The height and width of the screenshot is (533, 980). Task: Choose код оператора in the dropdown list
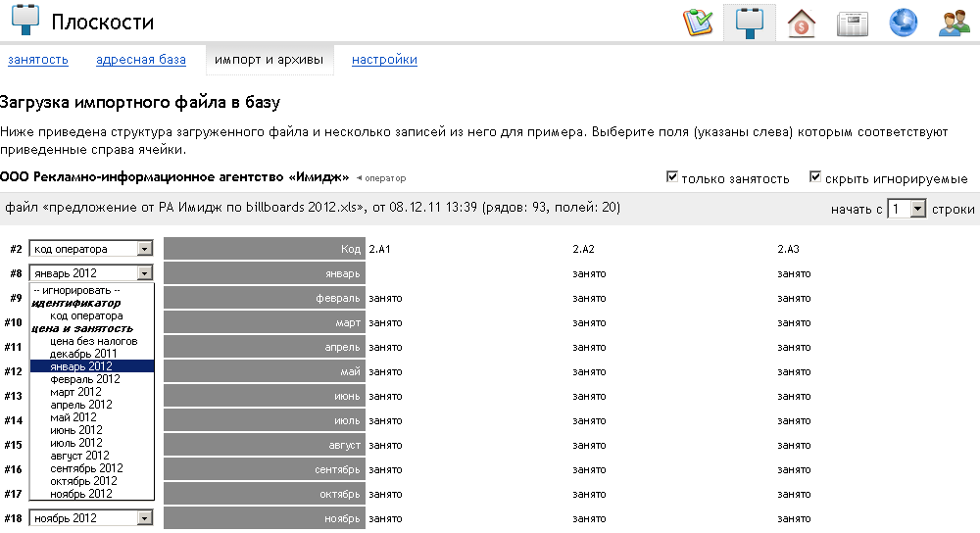point(92,316)
